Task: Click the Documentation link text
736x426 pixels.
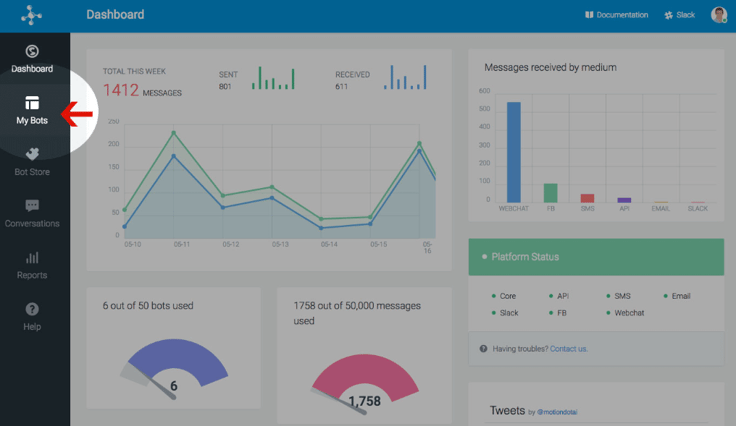Action: pos(622,15)
